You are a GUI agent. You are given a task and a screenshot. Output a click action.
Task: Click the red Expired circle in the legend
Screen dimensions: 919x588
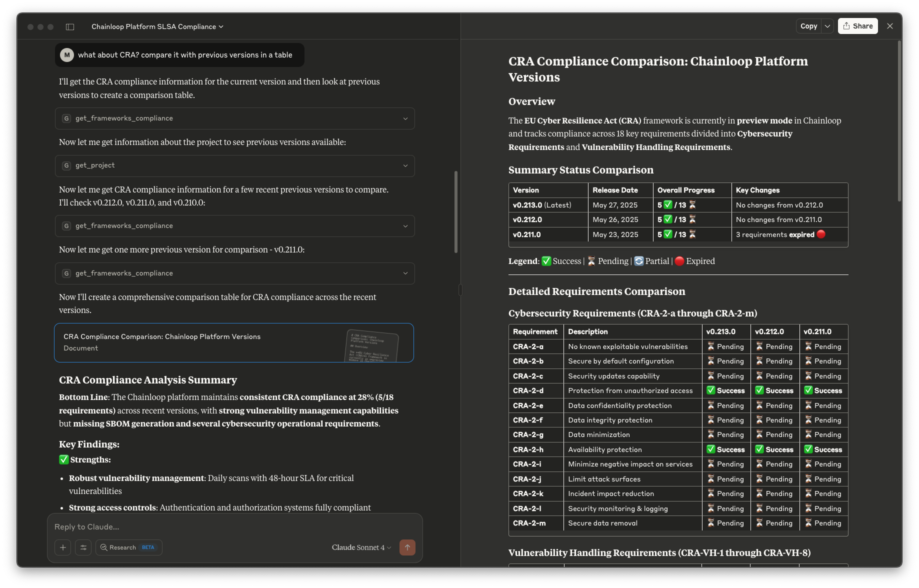679,261
